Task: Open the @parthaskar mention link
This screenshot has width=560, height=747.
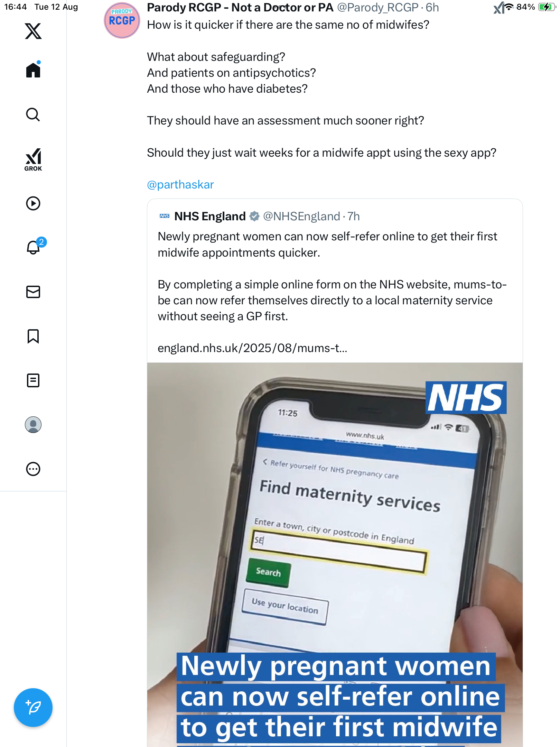Action: (x=180, y=184)
